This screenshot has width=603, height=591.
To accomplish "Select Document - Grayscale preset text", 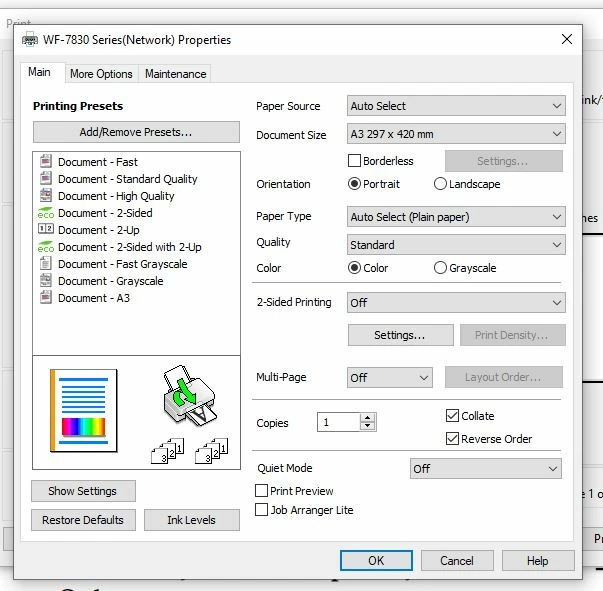I will [x=111, y=281].
